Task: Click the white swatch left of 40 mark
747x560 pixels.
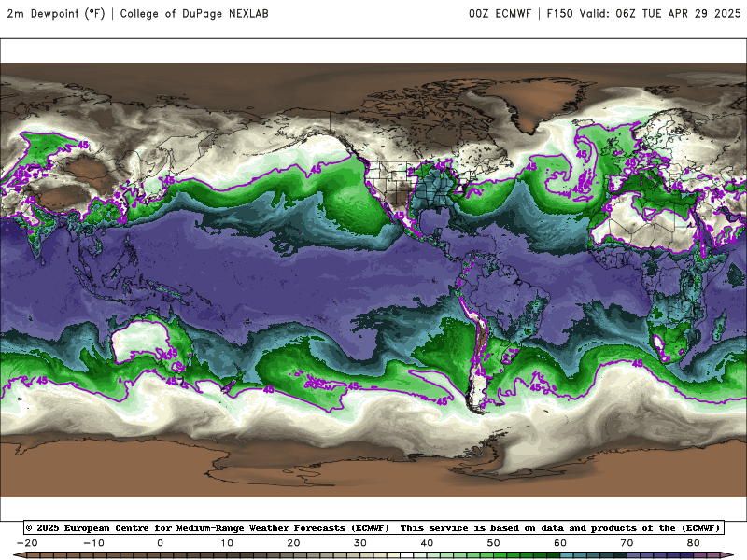Action: [x=407, y=556]
